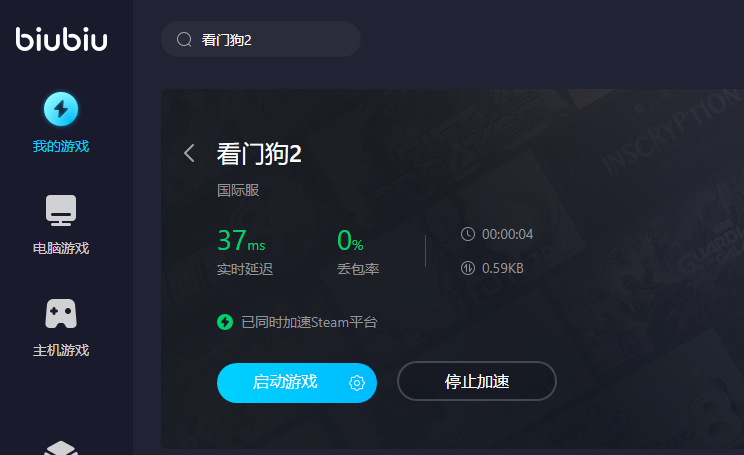The image size is (744, 455).
Task: Switch to 我的游戏 tab label
Action: tap(61, 146)
